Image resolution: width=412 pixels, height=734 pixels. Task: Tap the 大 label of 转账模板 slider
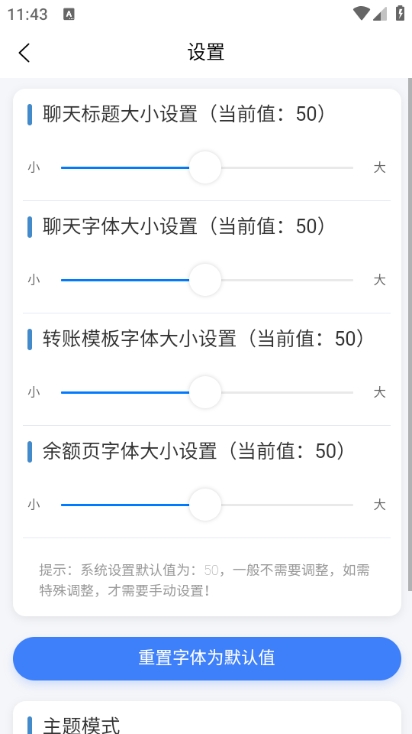point(379,392)
